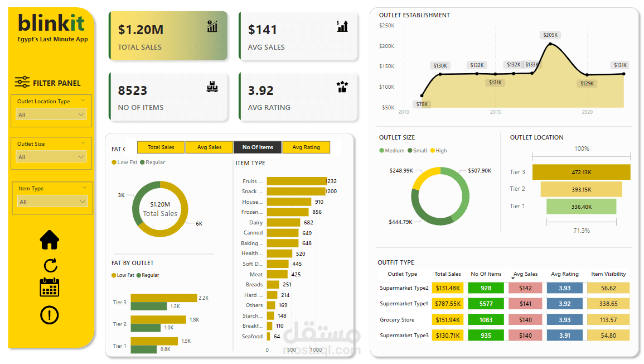
Task: Select the No Of Items tab
Action: point(258,147)
